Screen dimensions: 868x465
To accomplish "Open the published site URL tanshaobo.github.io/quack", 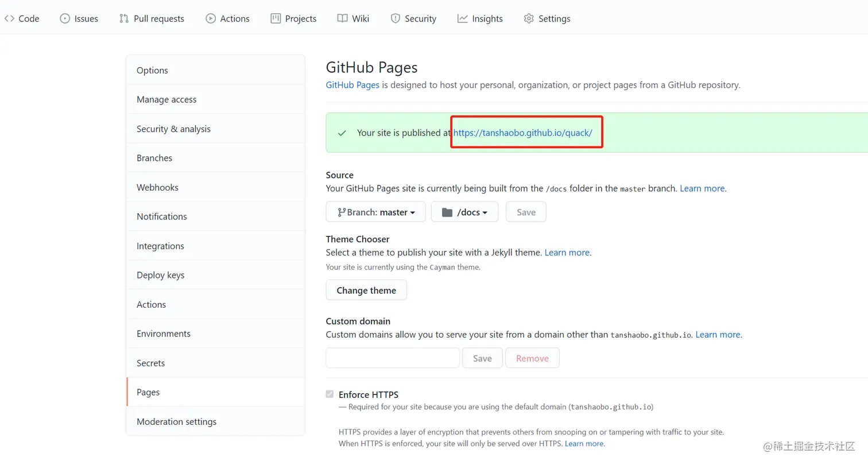I will (x=522, y=133).
